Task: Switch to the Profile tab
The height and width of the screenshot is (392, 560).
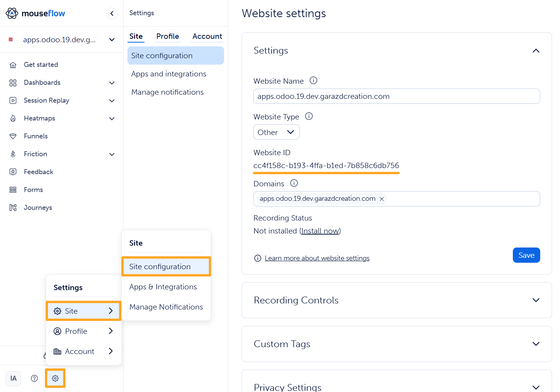Action: click(167, 36)
